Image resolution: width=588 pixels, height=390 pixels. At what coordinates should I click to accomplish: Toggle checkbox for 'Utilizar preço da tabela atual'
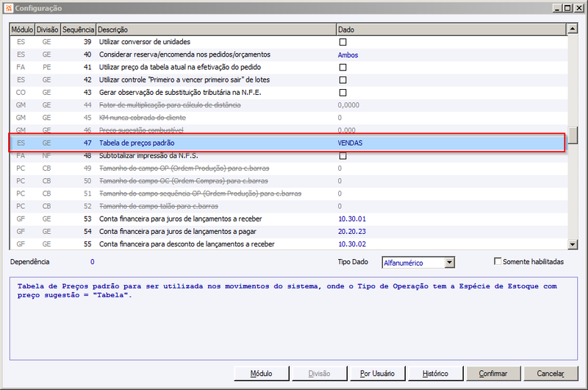[343, 67]
